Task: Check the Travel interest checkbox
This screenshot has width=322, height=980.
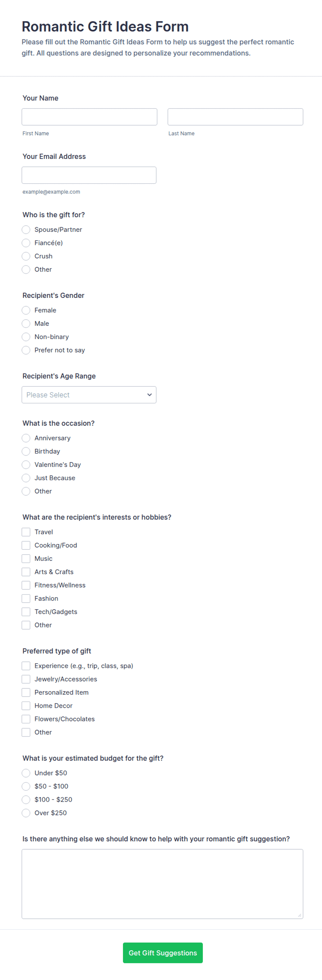Action: [26, 532]
